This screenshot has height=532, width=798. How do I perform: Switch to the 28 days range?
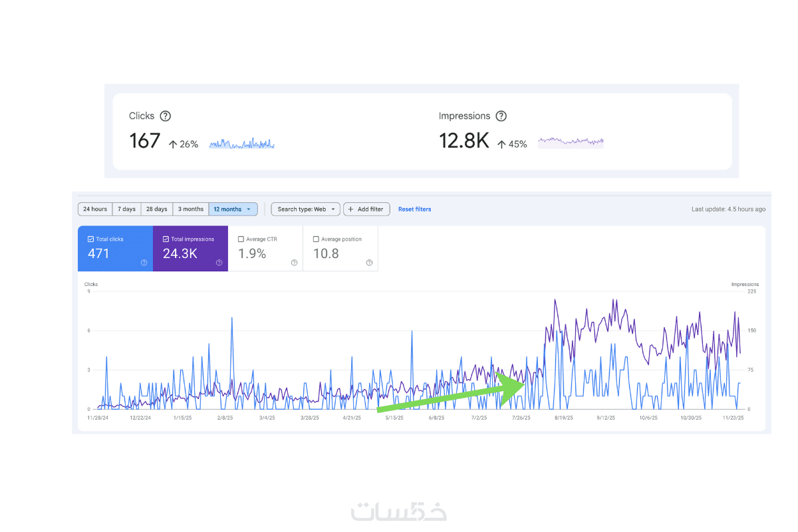pos(157,209)
